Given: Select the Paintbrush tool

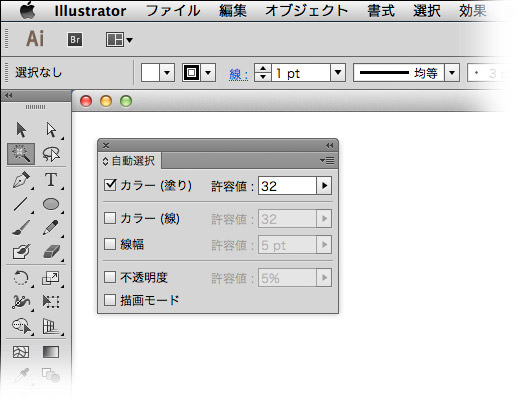Looking at the screenshot, I should [21, 228].
